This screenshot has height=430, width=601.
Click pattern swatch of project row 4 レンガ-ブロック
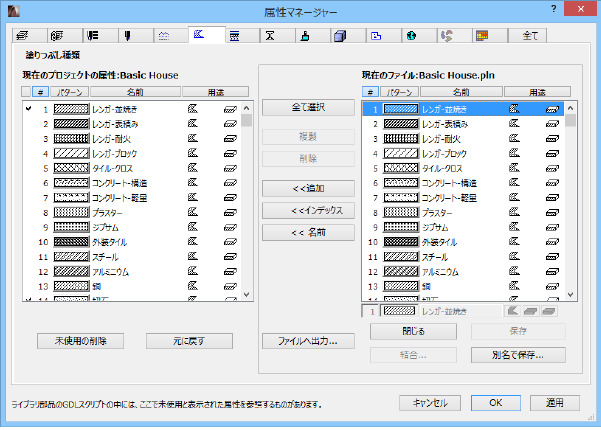point(71,154)
